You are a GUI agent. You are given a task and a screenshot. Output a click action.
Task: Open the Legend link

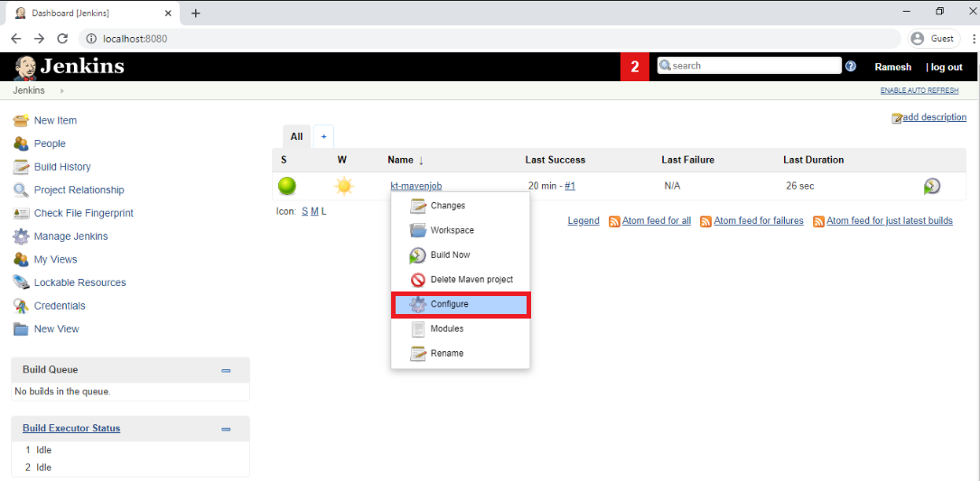tap(583, 220)
